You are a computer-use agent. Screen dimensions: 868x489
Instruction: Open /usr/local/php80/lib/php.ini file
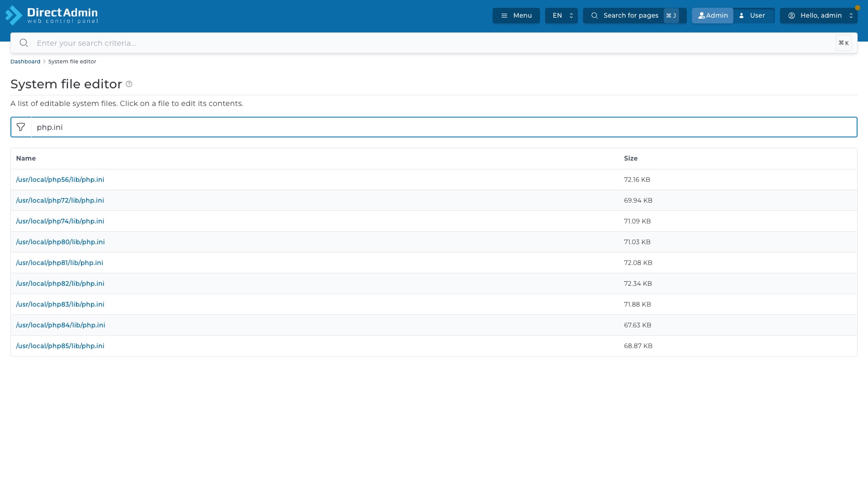60,242
